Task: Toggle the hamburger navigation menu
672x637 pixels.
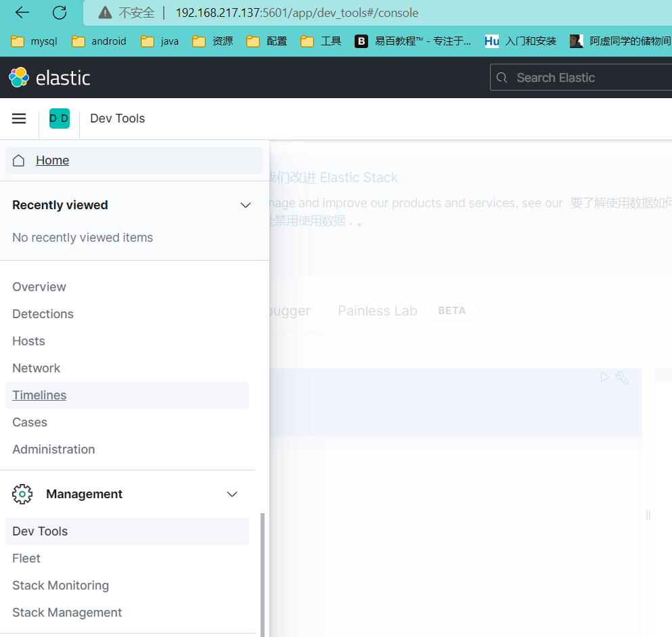Action: pos(19,118)
